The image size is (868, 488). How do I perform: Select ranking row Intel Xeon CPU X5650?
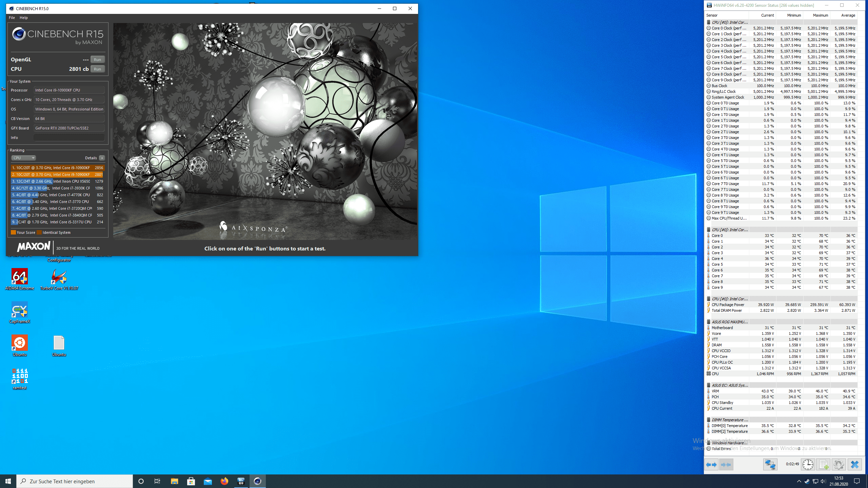point(58,181)
